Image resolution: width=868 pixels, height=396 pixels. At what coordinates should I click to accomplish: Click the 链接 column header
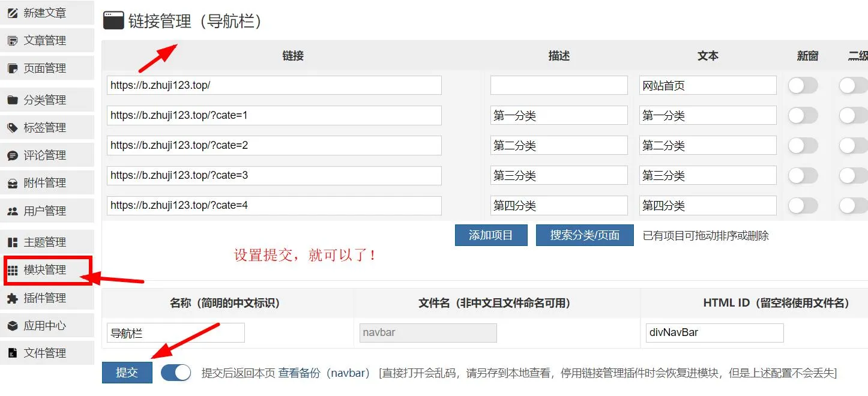[x=293, y=56]
